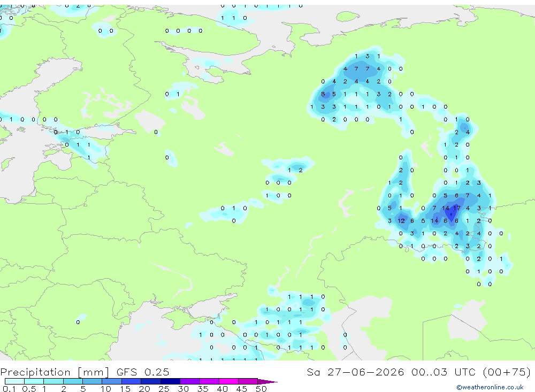Select the '(00+75)' forecast offset text
535x392 pixels.
(x=507, y=372)
